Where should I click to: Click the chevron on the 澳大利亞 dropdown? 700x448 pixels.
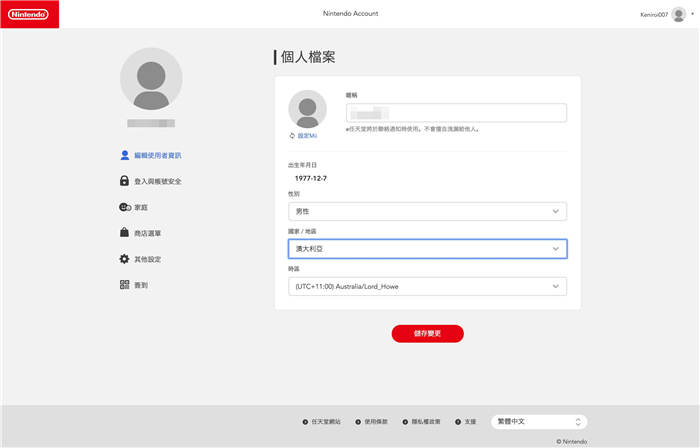(556, 249)
